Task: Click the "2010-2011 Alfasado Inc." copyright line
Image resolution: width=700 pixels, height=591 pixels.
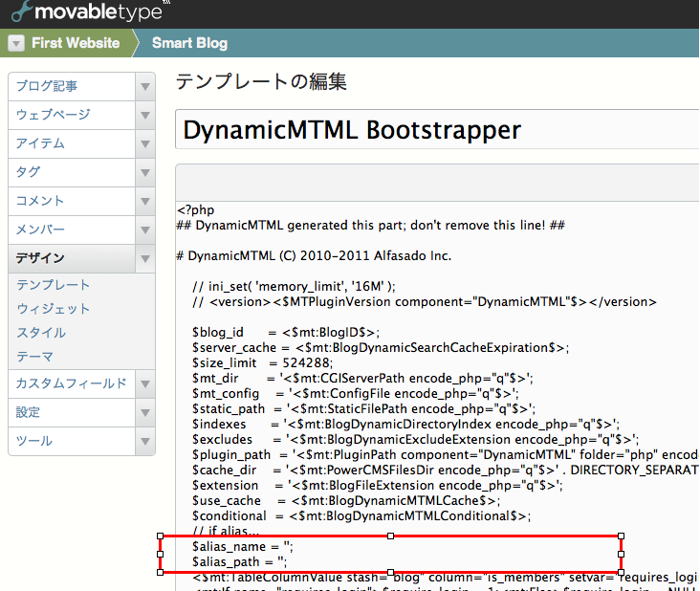Action: [314, 255]
